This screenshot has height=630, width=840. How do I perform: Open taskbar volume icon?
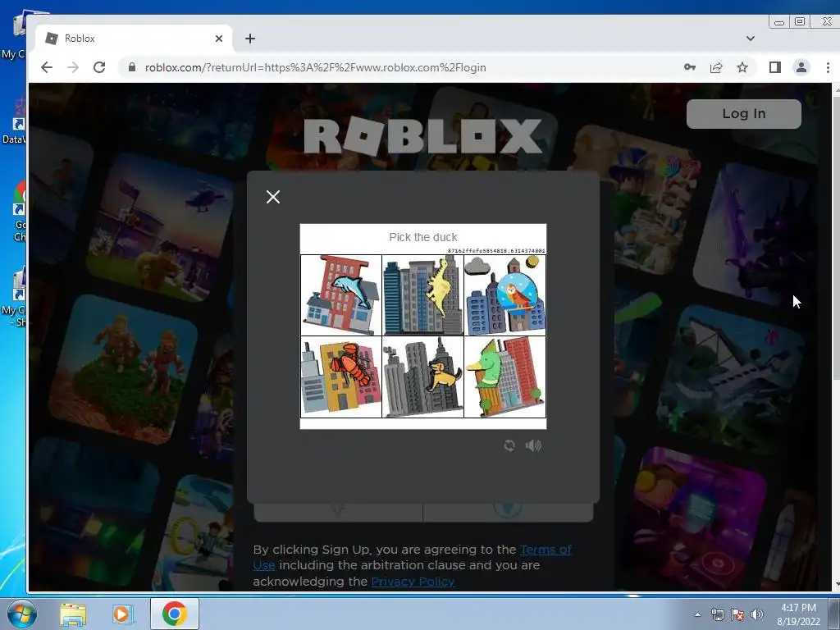[x=757, y=614]
